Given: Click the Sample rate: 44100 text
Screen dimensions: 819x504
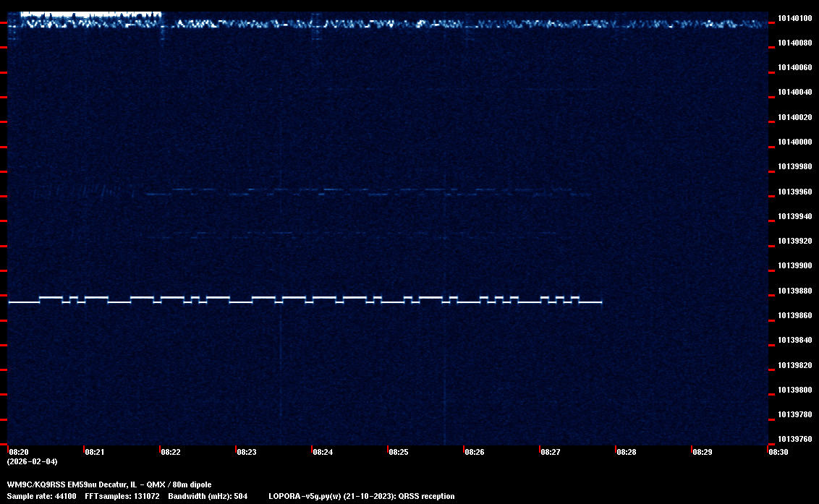Looking at the screenshot, I should [x=42, y=496].
